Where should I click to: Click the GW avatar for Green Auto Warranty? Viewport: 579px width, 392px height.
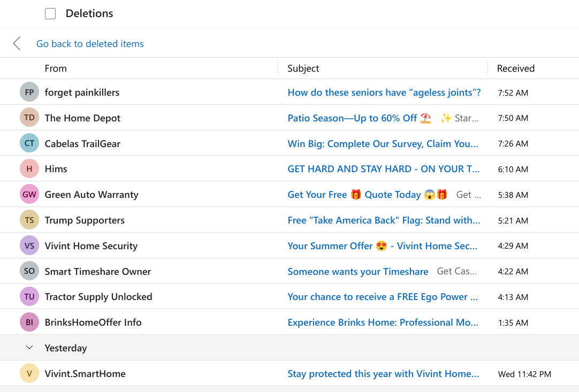(x=29, y=194)
